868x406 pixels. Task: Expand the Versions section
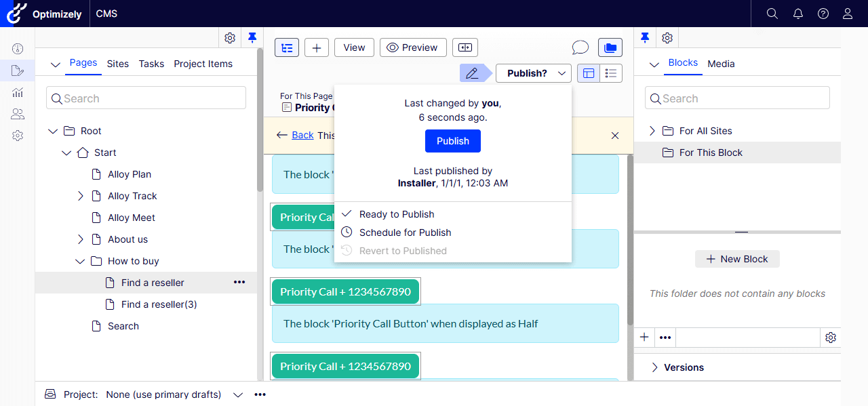click(655, 367)
